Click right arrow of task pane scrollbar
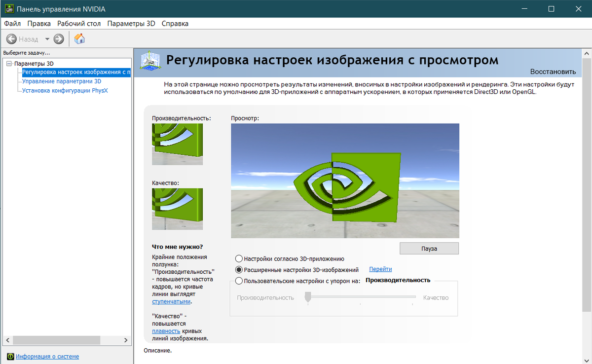Screen dimensions: 592x364 (126, 340)
